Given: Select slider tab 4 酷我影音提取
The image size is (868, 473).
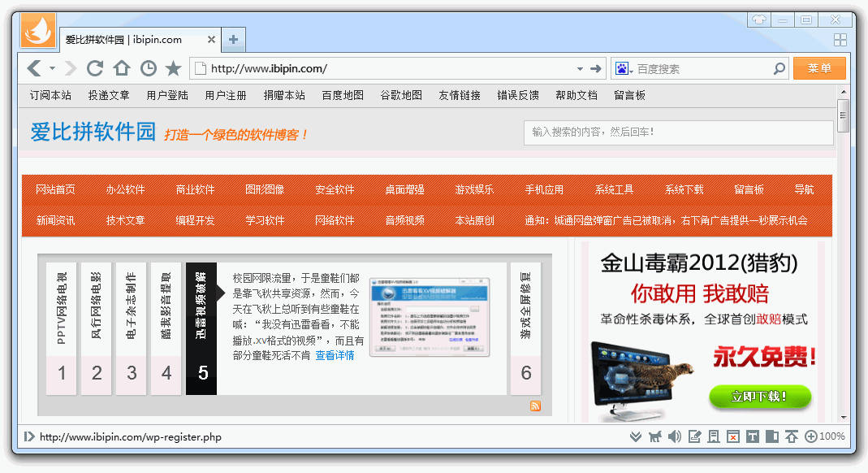Looking at the screenshot, I should 166,329.
